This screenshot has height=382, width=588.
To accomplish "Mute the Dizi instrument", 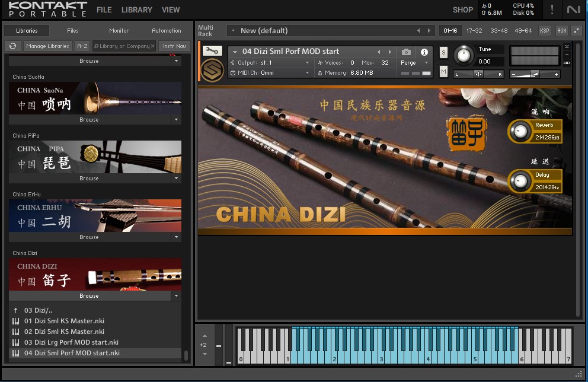I will [443, 71].
